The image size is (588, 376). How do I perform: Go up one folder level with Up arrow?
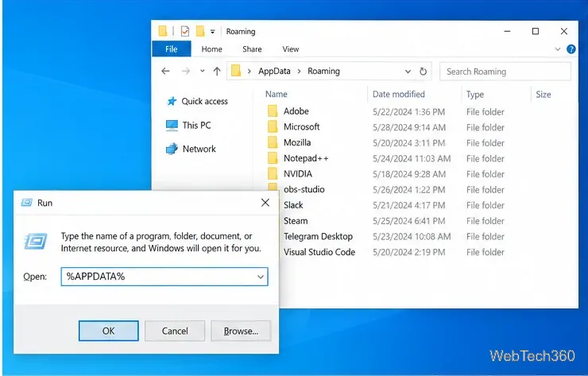pyautogui.click(x=217, y=71)
